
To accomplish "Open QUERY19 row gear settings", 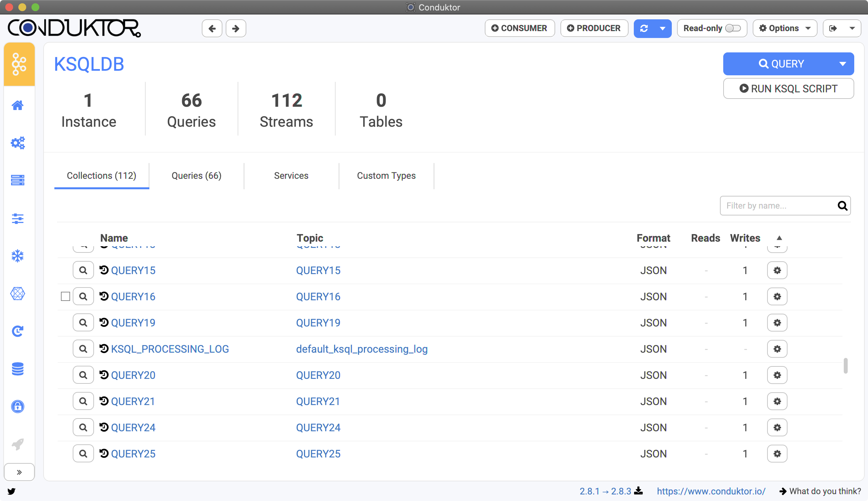I will tap(777, 323).
